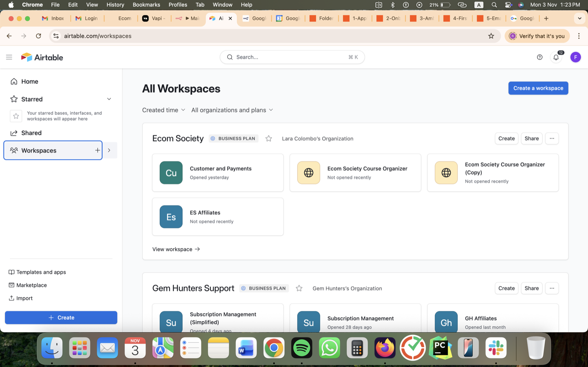This screenshot has width=588, height=367.
Task: Open the Profiles menu in menu bar
Action: 178,5
